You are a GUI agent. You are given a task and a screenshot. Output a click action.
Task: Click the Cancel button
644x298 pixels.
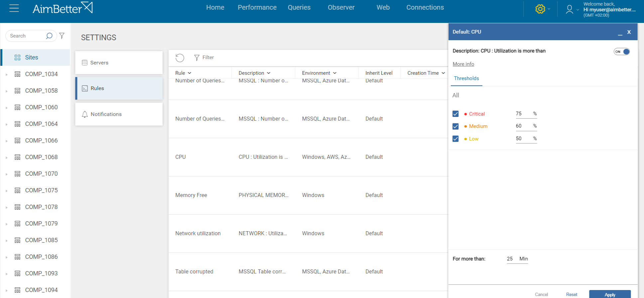tap(541, 295)
